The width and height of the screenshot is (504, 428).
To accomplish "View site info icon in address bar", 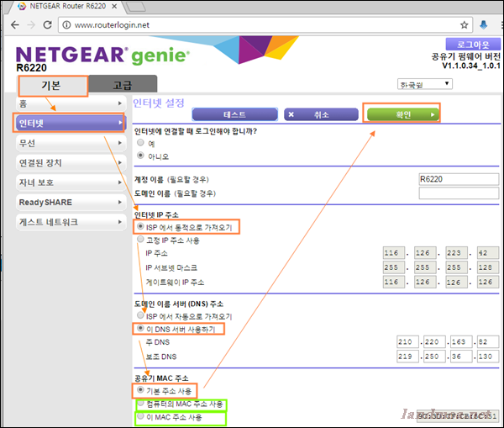I will click(x=66, y=24).
